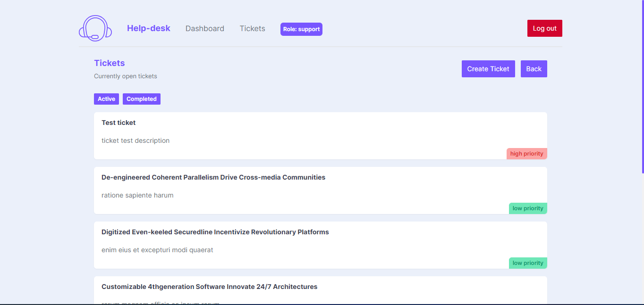The height and width of the screenshot is (305, 644).
Task: Click the headset logo icon
Action: [x=95, y=29]
